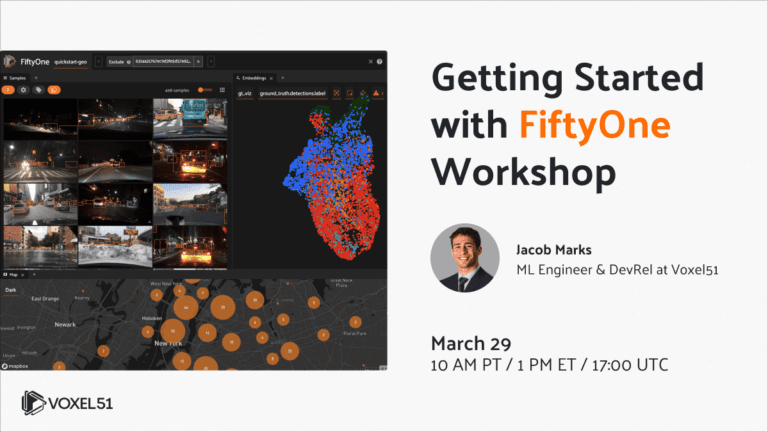Click the orange warning triangle in Embeddings

pos(376,93)
